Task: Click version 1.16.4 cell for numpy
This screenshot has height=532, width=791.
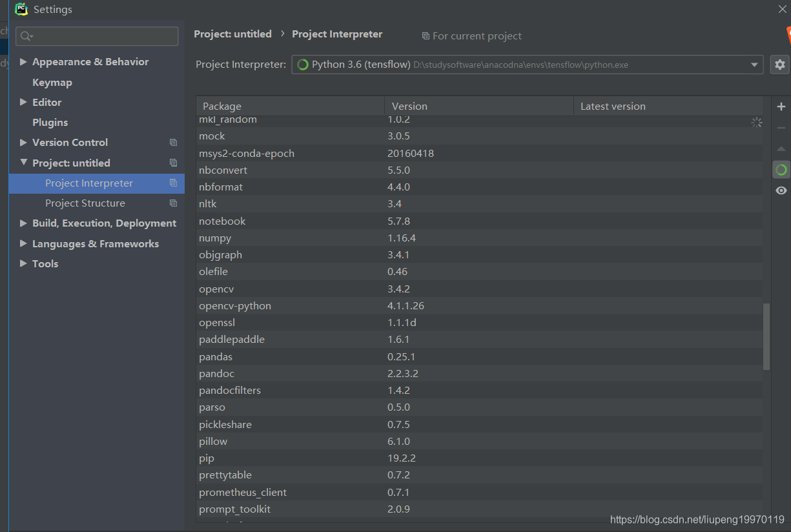Action: 402,238
